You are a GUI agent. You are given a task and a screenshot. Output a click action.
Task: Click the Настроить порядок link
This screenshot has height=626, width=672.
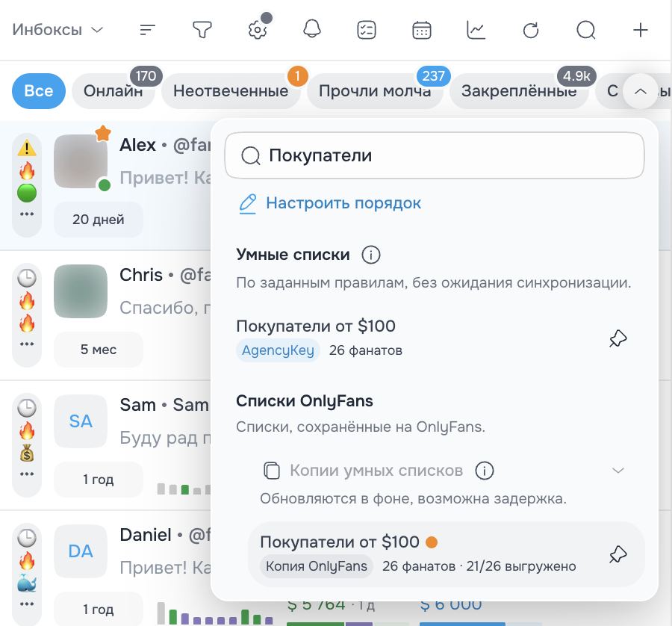tap(343, 202)
